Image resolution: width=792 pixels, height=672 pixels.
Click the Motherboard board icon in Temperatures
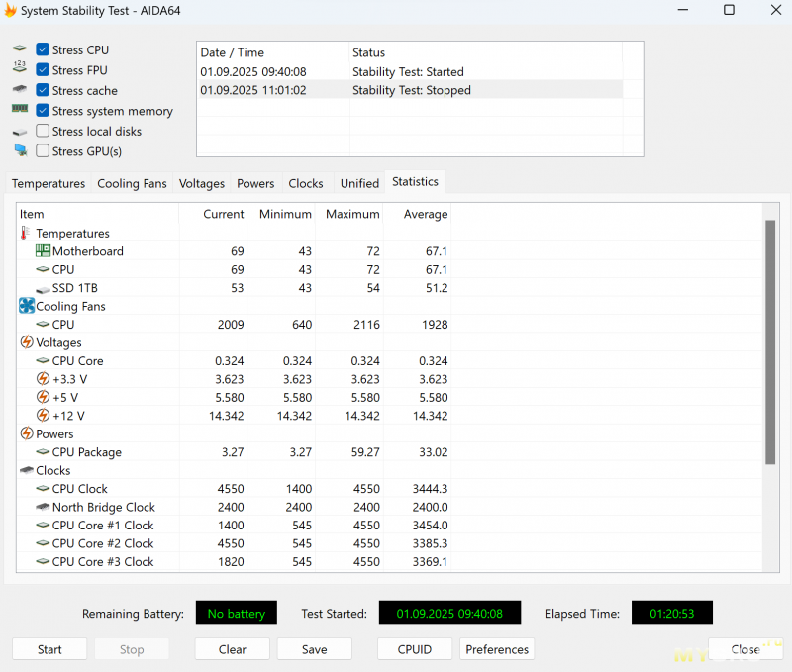pos(43,251)
